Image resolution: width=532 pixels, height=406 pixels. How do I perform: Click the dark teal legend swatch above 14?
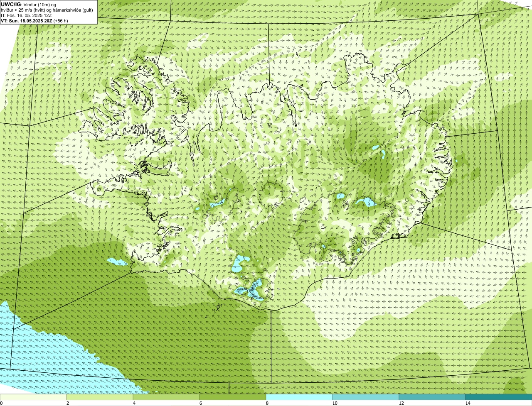click(499, 397)
